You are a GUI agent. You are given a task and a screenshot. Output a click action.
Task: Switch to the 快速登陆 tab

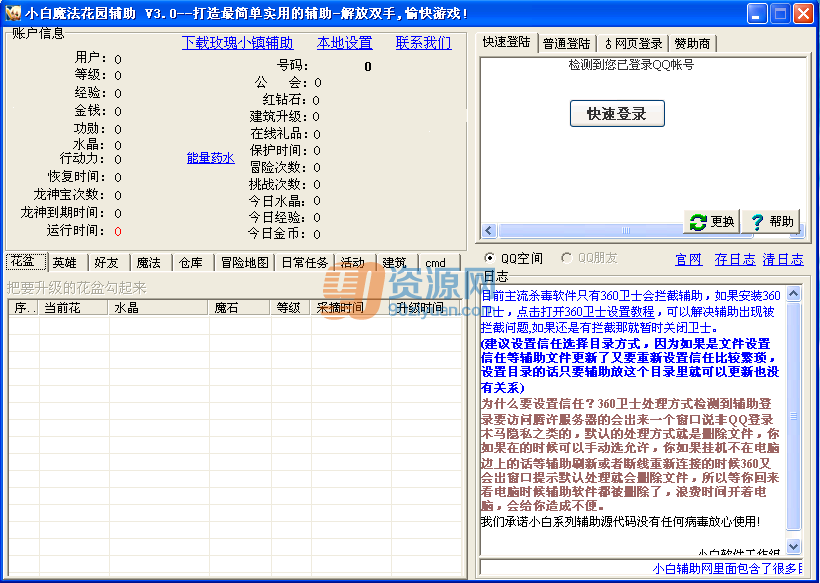(506, 42)
